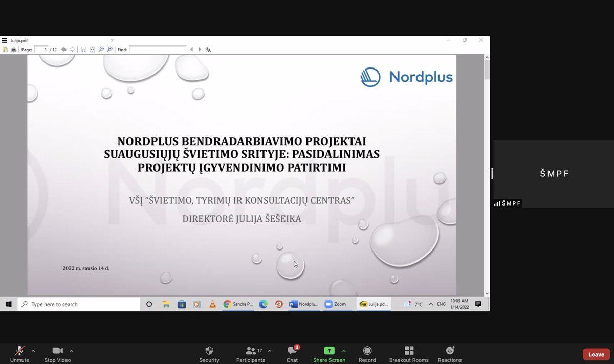Open the PDF viewer hamburger menu

coord(5,40)
